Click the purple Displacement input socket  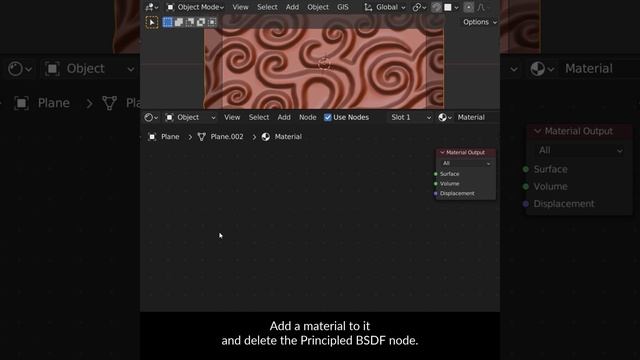point(436,193)
